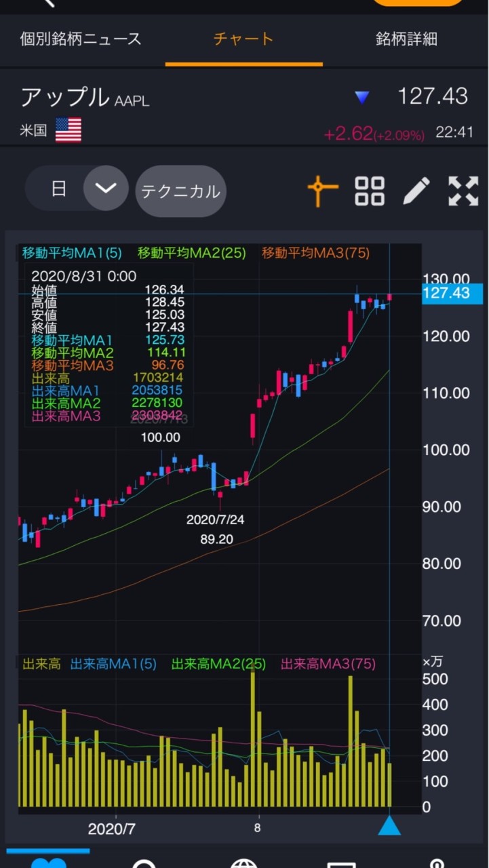Switch to 個別銘柄ニュース tab
The image size is (489, 868).
click(x=81, y=39)
